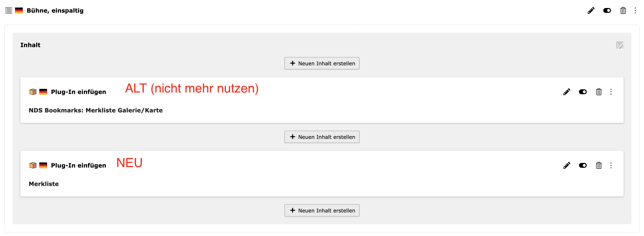Delete the Bühne, einspaltig container
Viewport: 644px width, 236px height.
point(623,10)
